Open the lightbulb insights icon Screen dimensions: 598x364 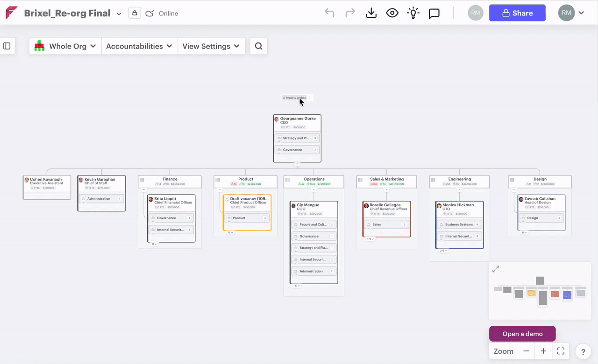point(413,13)
